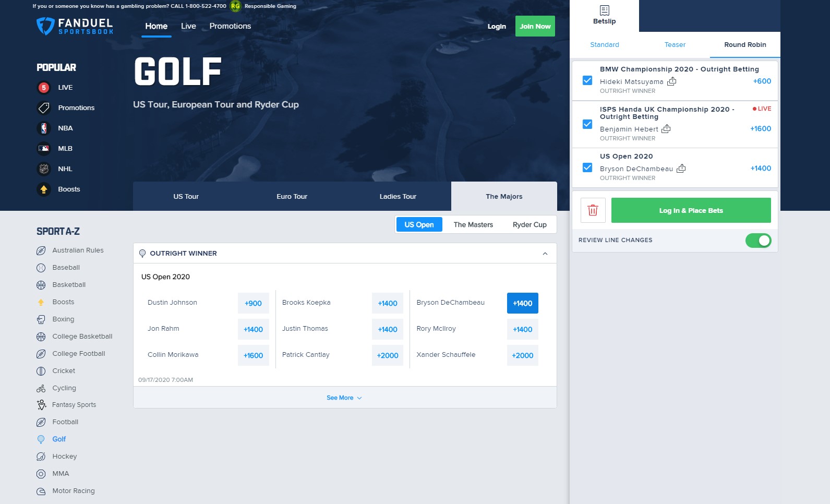Select Rory McIlroy +1400 odds

pos(522,329)
